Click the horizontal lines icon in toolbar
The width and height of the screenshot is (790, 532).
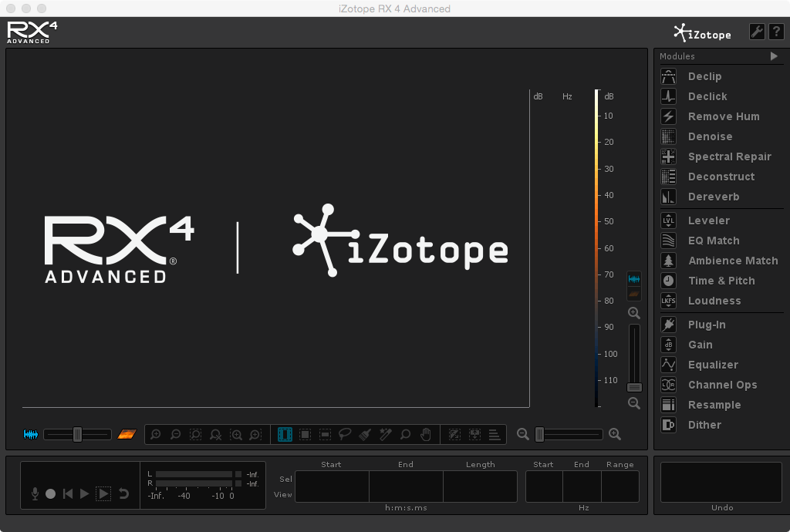[495, 434]
